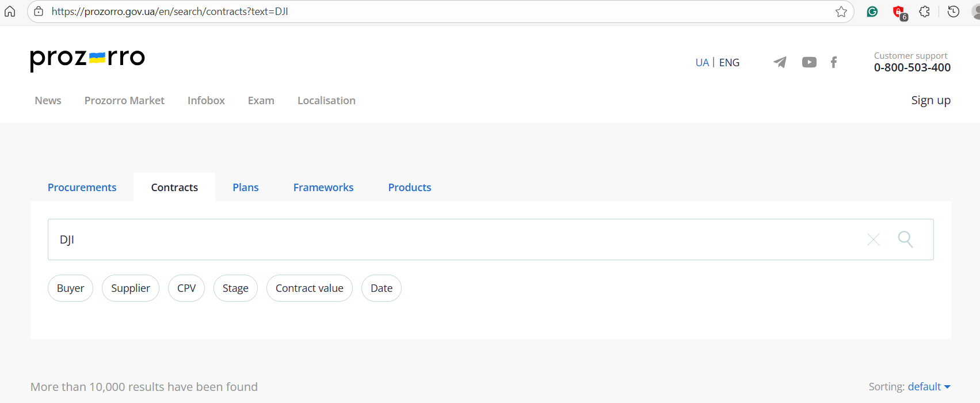The image size is (980, 403).
Task: Open Prozorro Facebook page icon
Action: pyautogui.click(x=834, y=62)
